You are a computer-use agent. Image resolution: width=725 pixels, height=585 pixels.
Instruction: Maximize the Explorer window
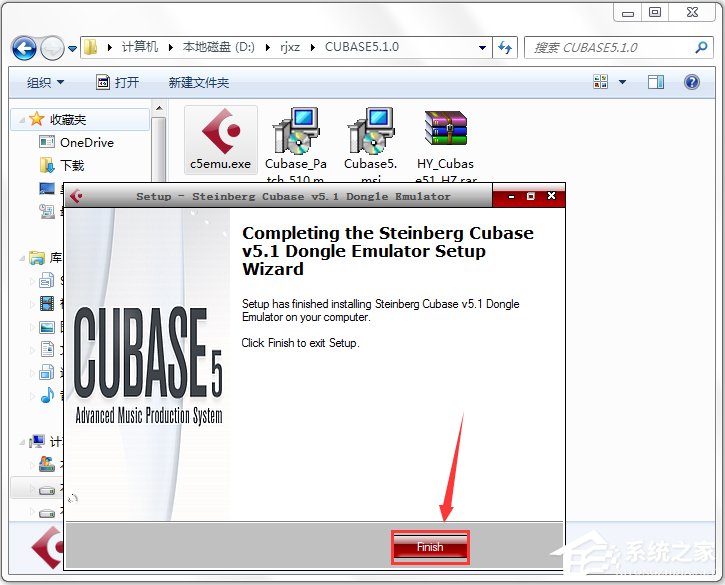click(655, 12)
